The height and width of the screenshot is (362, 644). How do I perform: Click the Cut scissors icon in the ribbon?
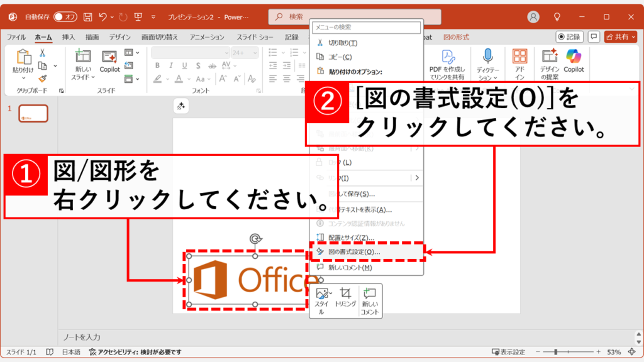[x=42, y=53]
